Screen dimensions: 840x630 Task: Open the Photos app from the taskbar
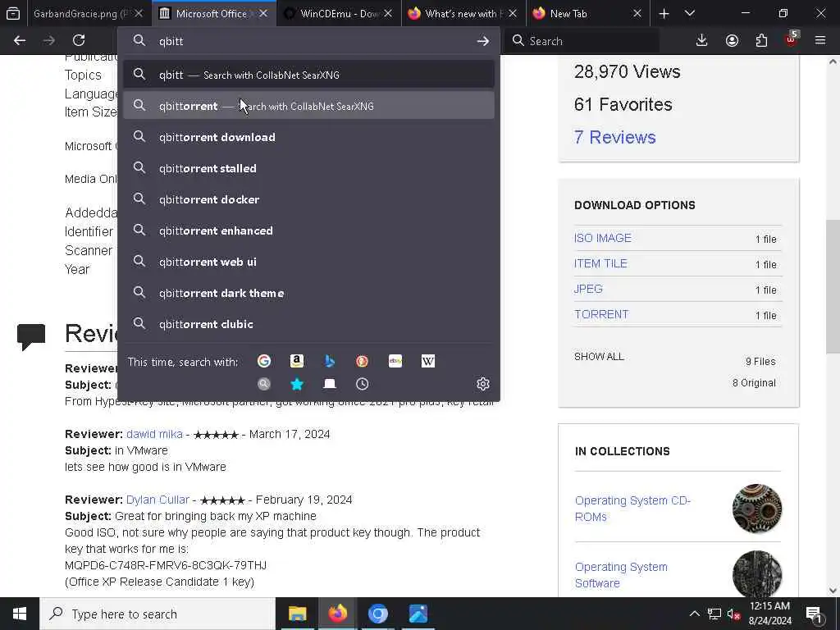click(x=418, y=614)
